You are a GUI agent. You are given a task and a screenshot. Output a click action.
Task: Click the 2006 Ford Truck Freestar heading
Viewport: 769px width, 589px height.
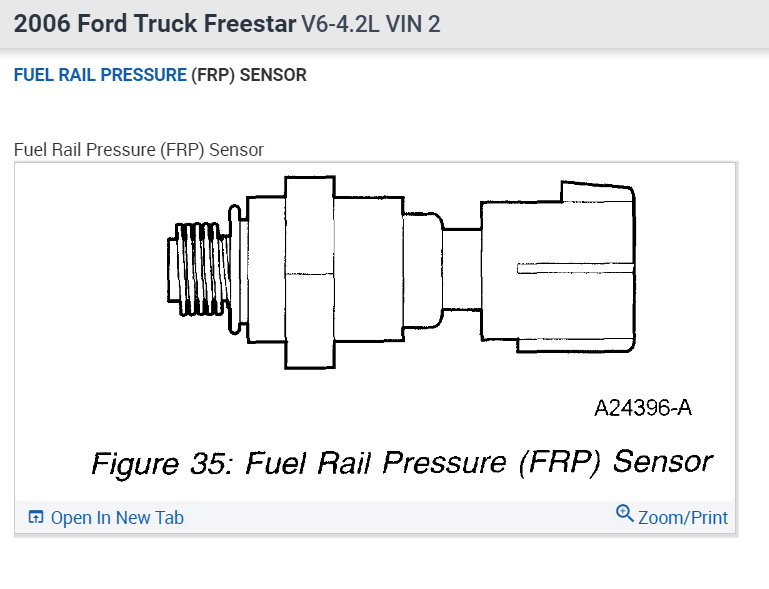coord(155,23)
